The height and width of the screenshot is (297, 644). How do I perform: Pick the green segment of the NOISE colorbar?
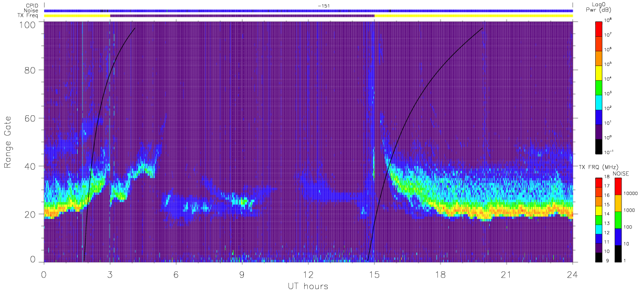coord(617,219)
